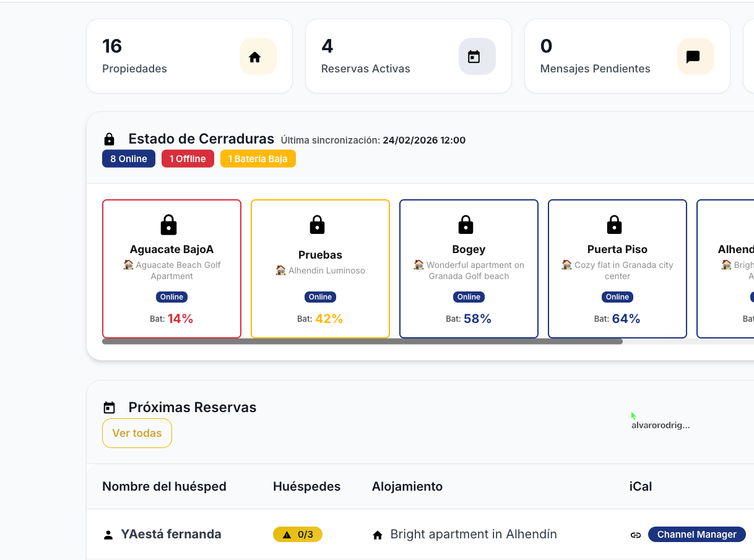Click the iCal link icon for YAestá fernanda
The image size is (754, 560).
coord(636,535)
